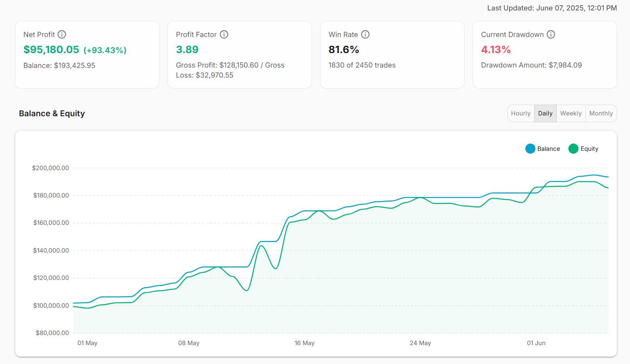Open the Current Drawdown info tooltip

(x=551, y=35)
